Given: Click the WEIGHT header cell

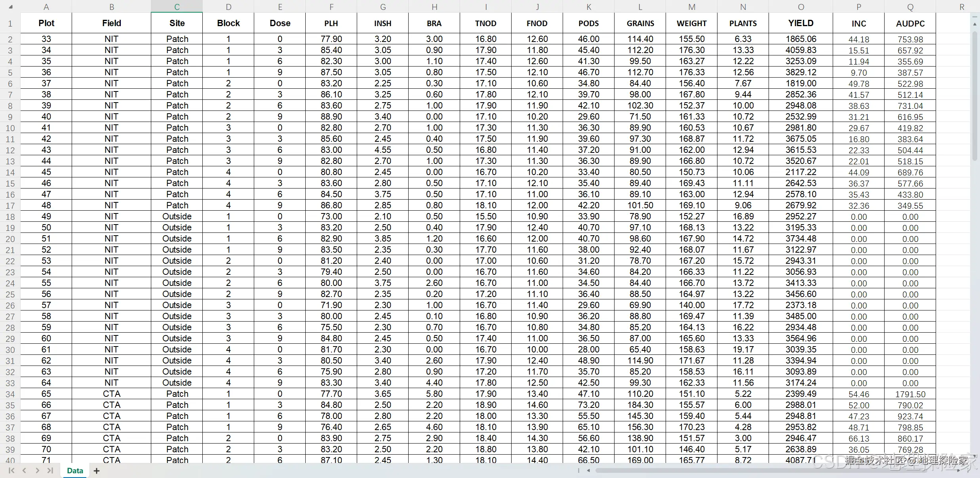Looking at the screenshot, I should (692, 23).
